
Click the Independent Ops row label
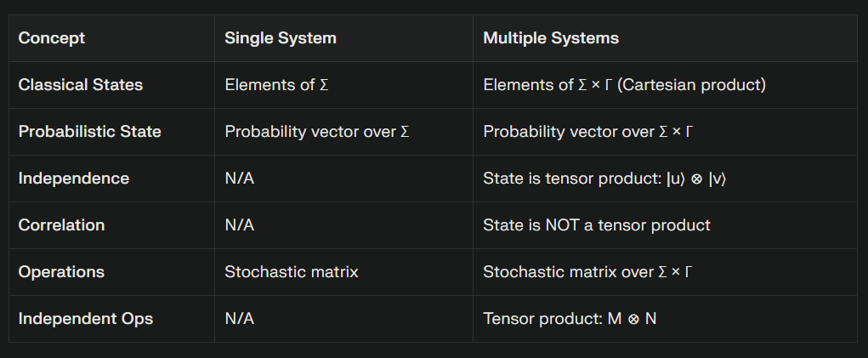coord(85,319)
